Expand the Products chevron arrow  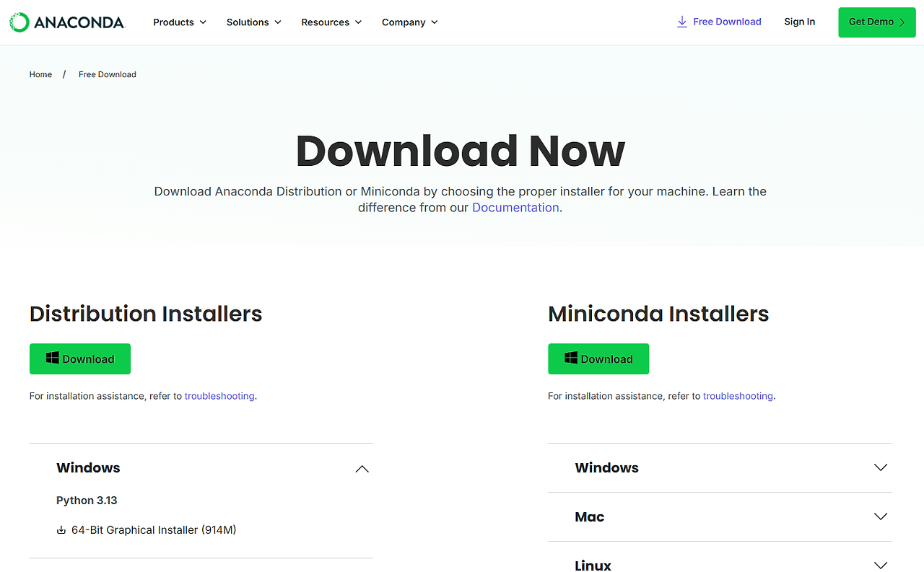pos(203,22)
